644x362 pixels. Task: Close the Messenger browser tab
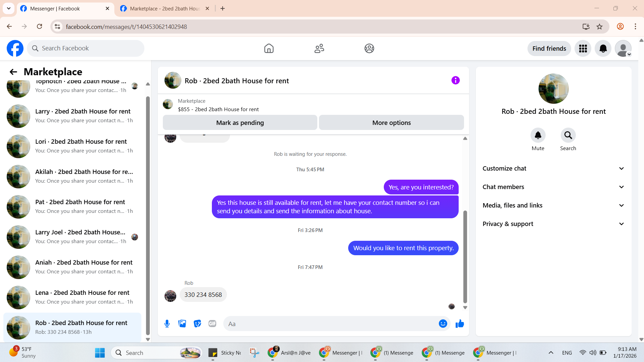107,9
